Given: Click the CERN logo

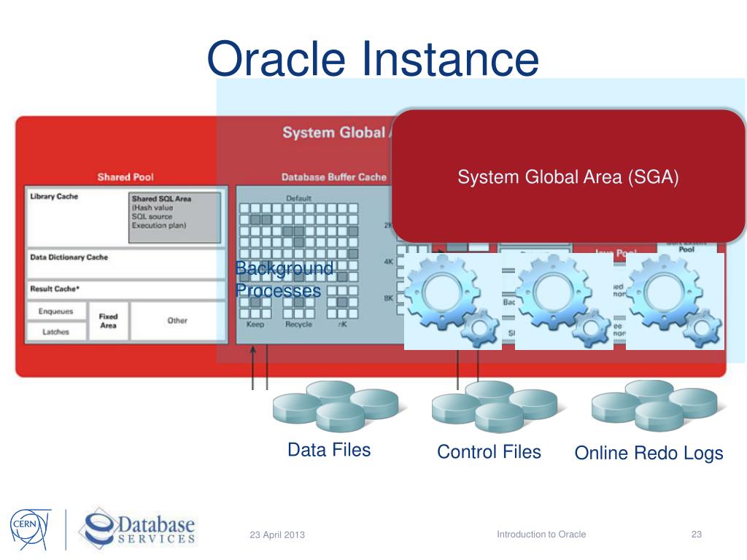Looking at the screenshot, I should [31, 529].
